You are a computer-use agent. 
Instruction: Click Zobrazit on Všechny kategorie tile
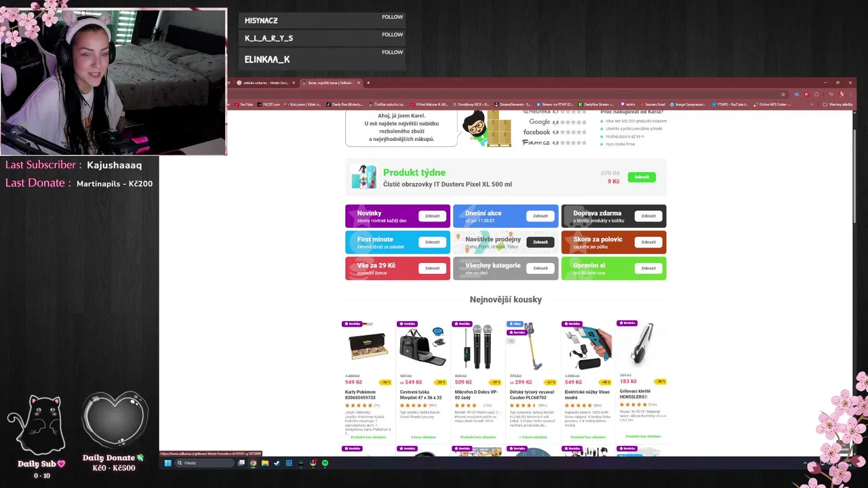(540, 268)
